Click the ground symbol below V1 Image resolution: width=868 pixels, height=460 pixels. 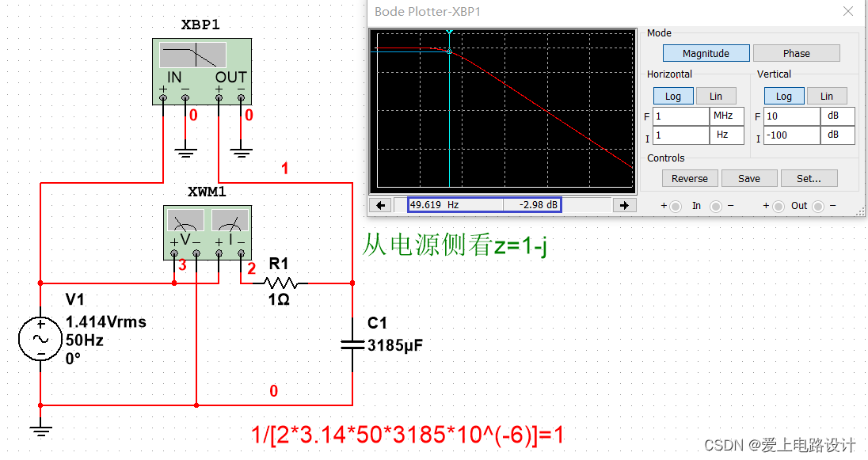point(40,430)
